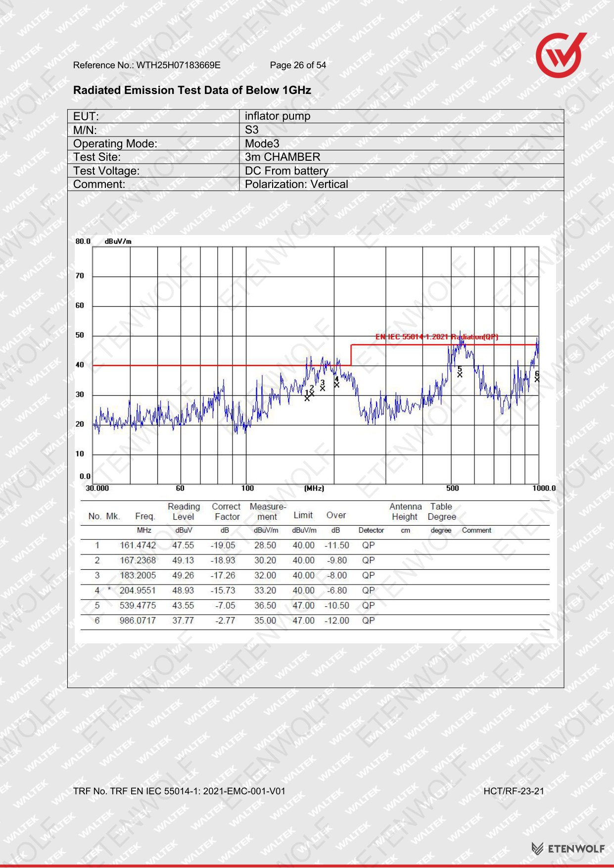The width and height of the screenshot is (614, 868).
Task: Click frequency value 204.9551 in row 4
Action: pyautogui.click(x=138, y=591)
